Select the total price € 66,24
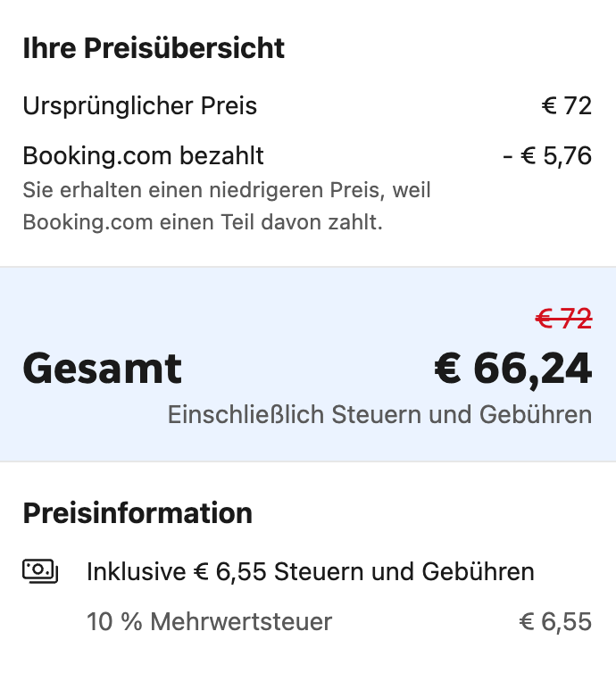This screenshot has height=673, width=616. tap(513, 370)
